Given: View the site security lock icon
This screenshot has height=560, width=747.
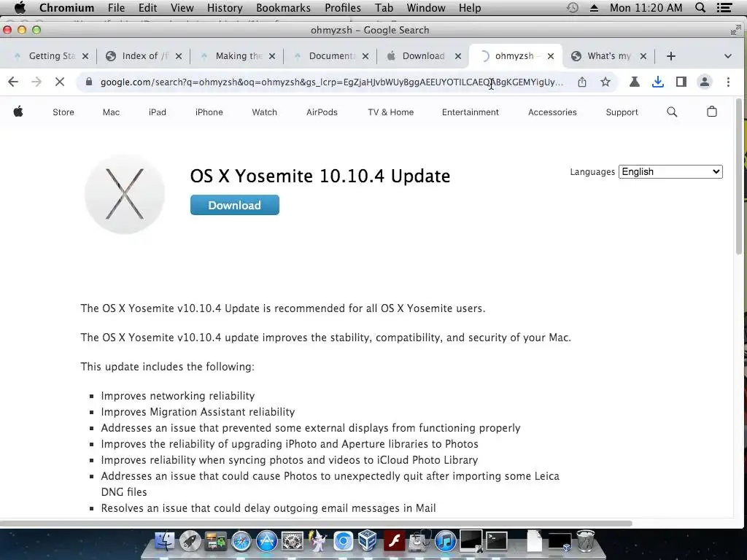Looking at the screenshot, I should tap(88, 82).
